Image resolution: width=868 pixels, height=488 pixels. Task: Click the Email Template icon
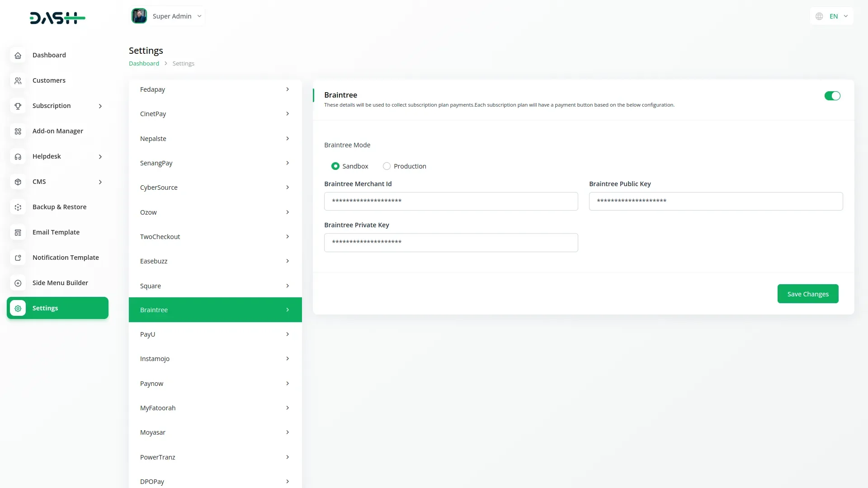18,232
